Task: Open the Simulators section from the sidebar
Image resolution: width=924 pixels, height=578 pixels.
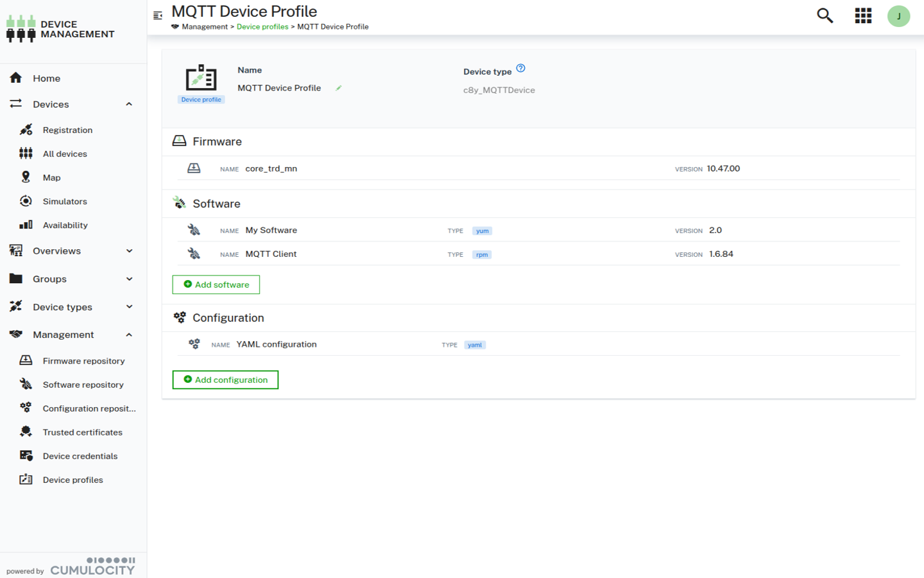Action: pos(26,201)
